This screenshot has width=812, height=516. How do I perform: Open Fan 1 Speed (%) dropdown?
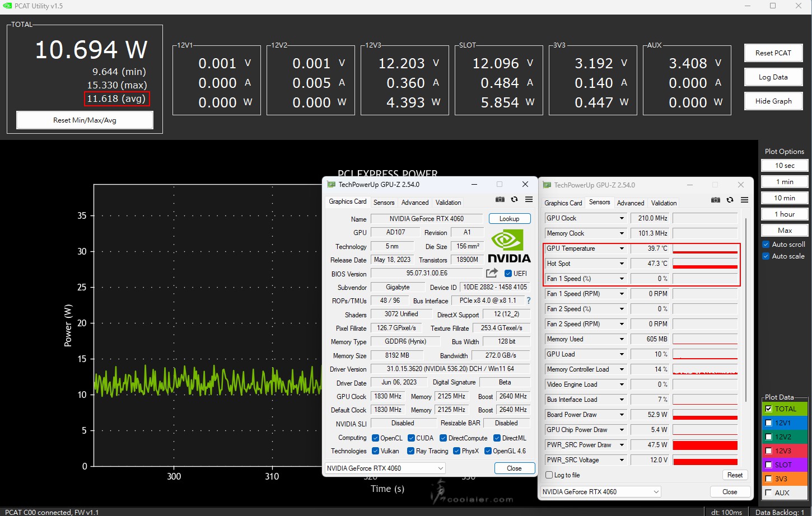point(622,279)
